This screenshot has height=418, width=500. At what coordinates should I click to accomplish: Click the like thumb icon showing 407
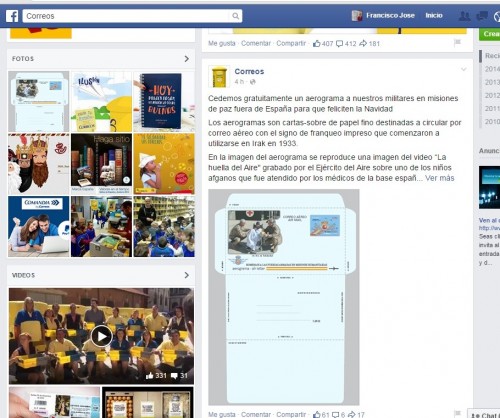click(317, 43)
